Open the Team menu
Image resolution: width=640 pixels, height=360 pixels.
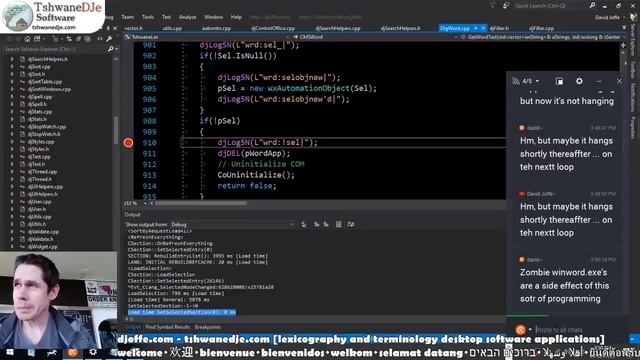(128, 17)
